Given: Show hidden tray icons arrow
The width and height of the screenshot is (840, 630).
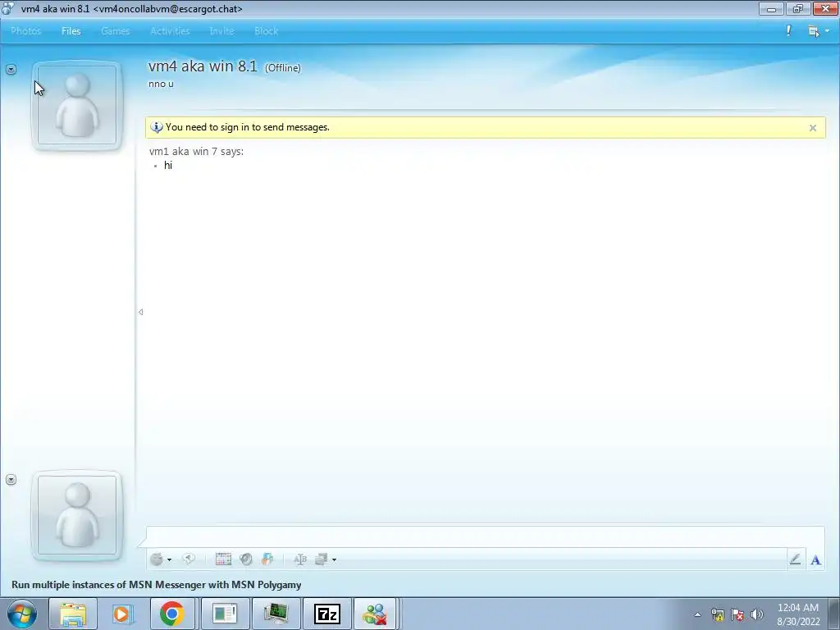Looking at the screenshot, I should click(697, 614).
